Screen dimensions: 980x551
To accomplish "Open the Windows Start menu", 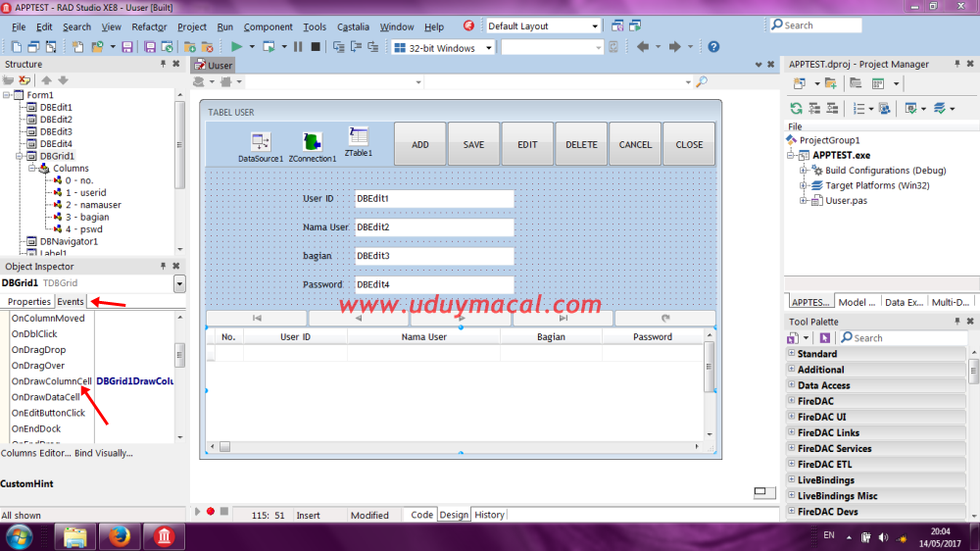I will pyautogui.click(x=19, y=536).
